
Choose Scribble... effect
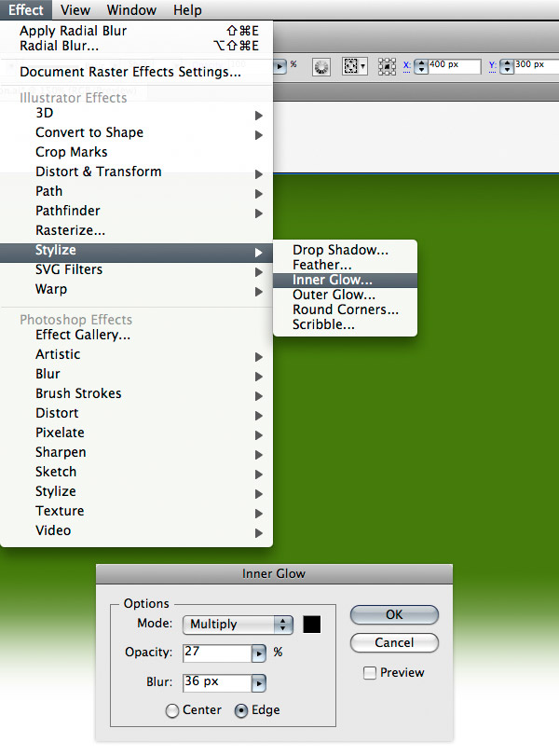[x=345, y=324]
